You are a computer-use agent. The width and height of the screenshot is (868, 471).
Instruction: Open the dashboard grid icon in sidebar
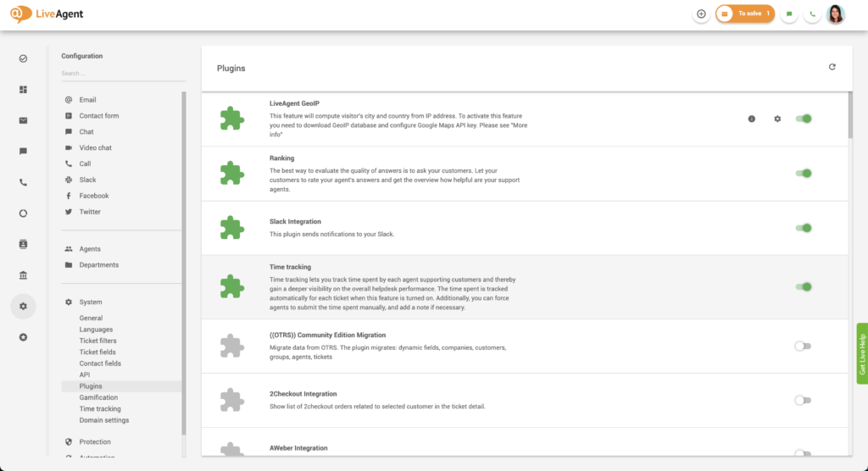(23, 89)
